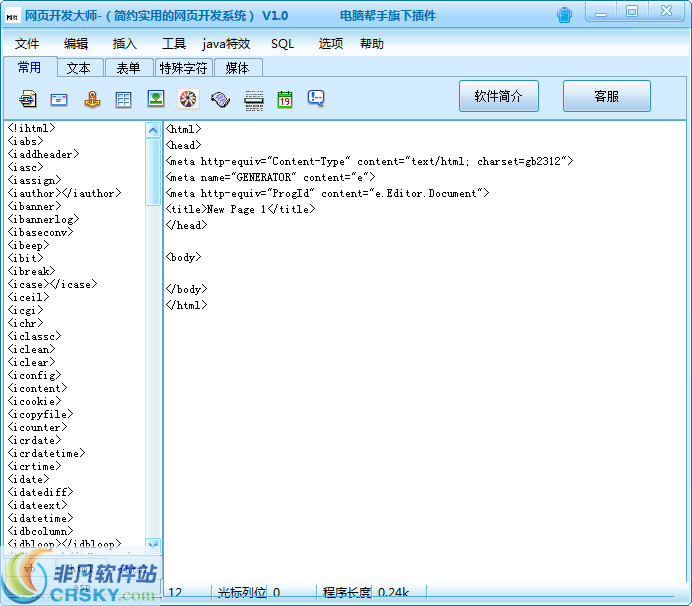This screenshot has height=606, width=692.
Task: Select <ibreak> in the tag list
Action: click(x=31, y=271)
